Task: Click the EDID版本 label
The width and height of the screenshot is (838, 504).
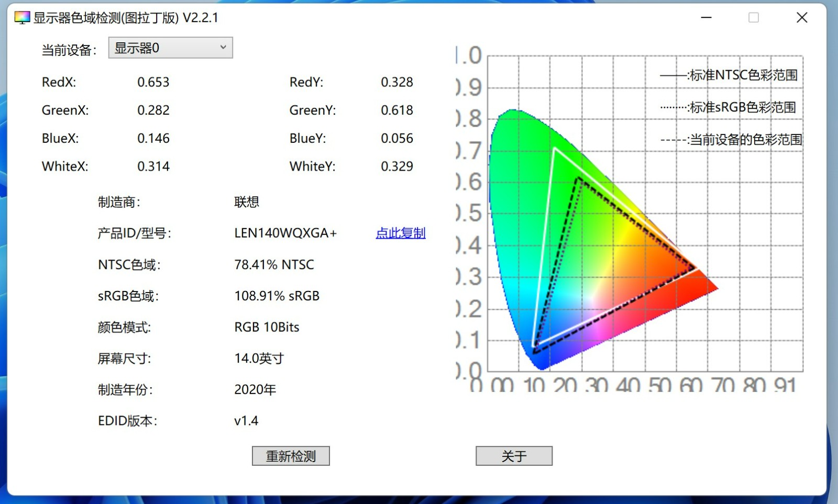Action: point(127,421)
